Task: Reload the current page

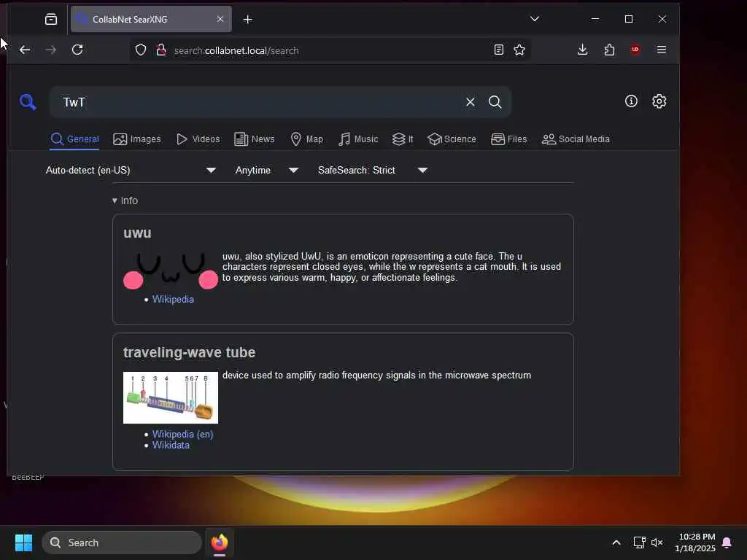Action: coord(77,50)
